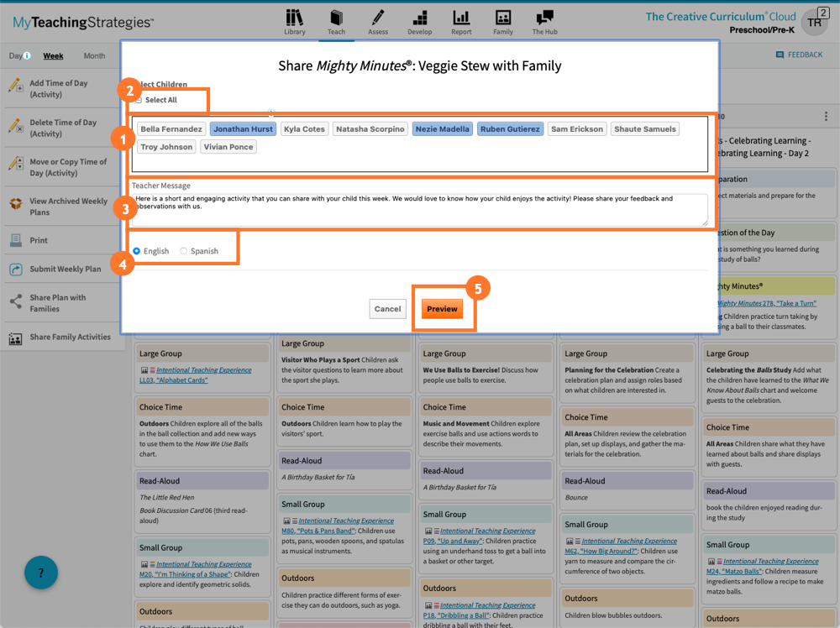Switch to the Month view tab
The height and width of the screenshot is (628, 840).
[x=94, y=56]
